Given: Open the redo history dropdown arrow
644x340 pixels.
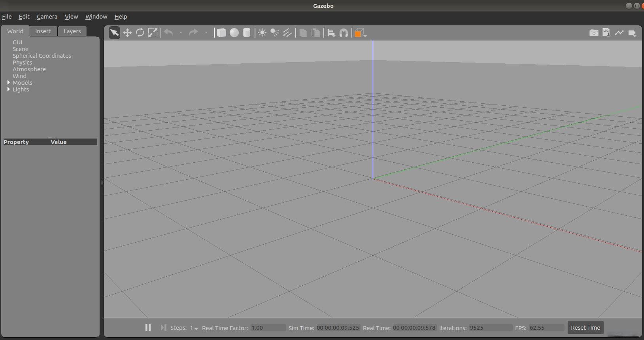Looking at the screenshot, I should pos(206,32).
